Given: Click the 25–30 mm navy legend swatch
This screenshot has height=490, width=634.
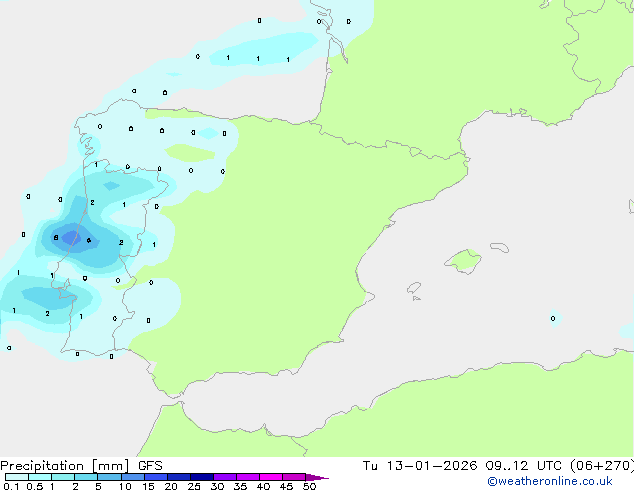Looking at the screenshot, I should pyautogui.click(x=202, y=477).
